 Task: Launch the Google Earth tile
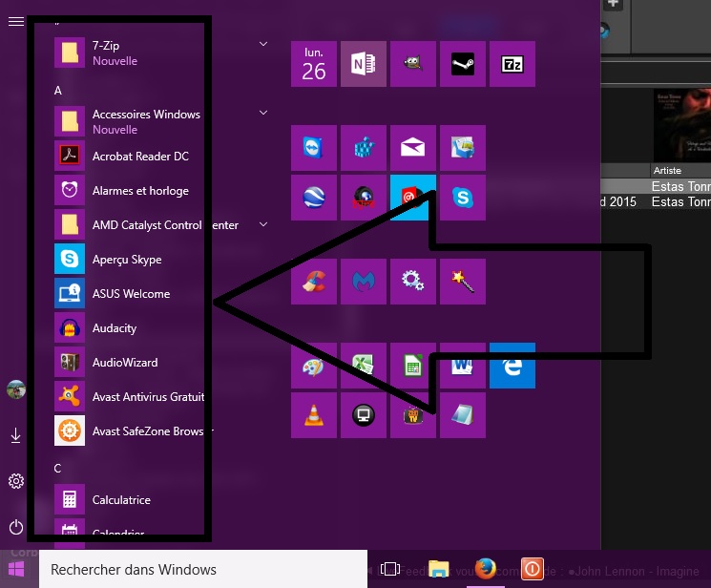tap(314, 198)
